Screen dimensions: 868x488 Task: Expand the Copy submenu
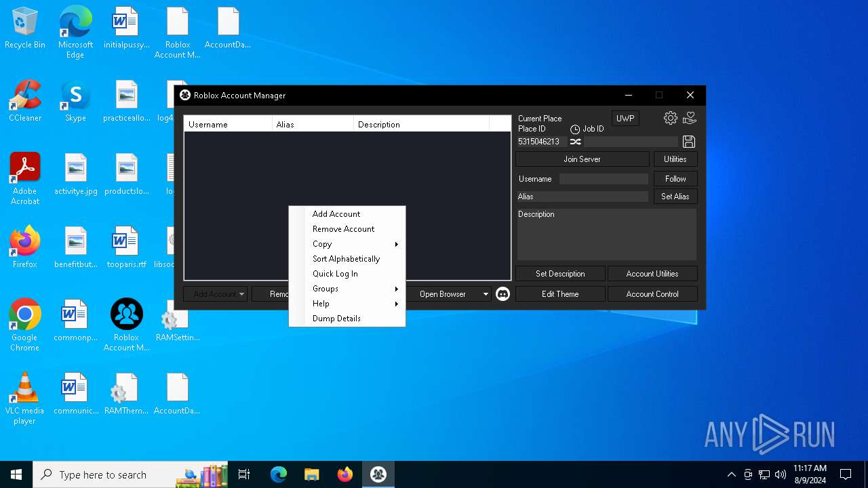point(347,244)
